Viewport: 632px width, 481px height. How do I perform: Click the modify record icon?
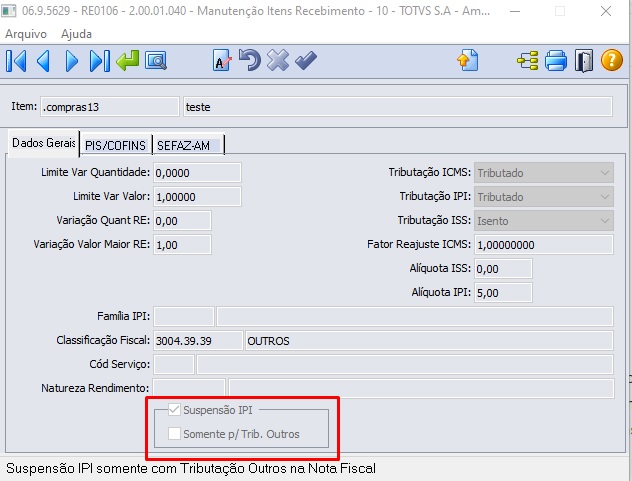(222, 60)
